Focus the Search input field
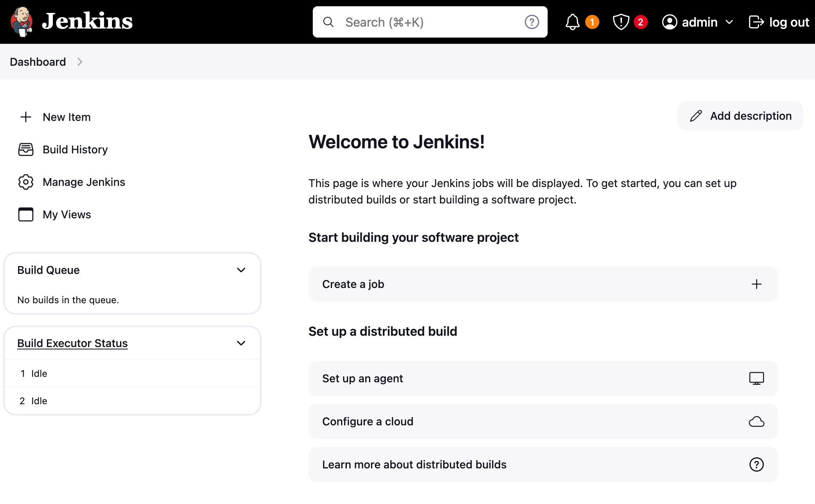 pyautogui.click(x=430, y=22)
